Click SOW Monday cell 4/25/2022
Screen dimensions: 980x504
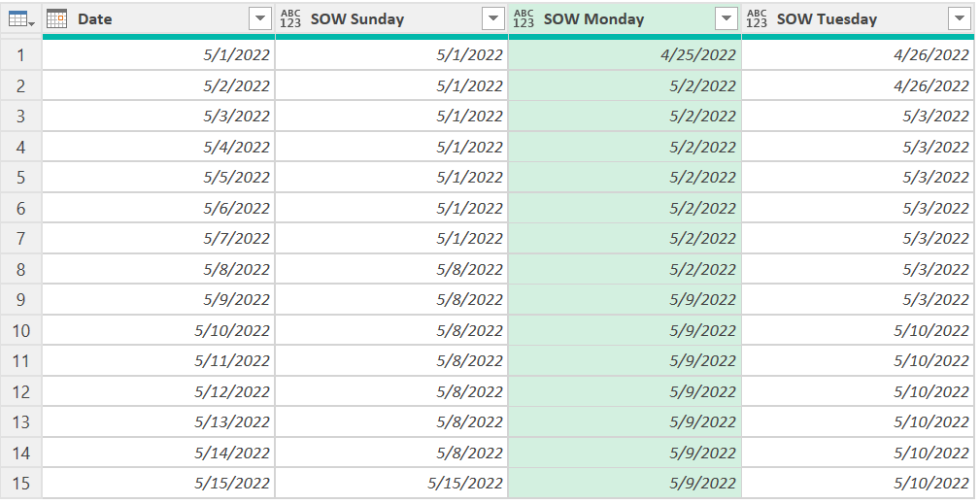point(625,55)
